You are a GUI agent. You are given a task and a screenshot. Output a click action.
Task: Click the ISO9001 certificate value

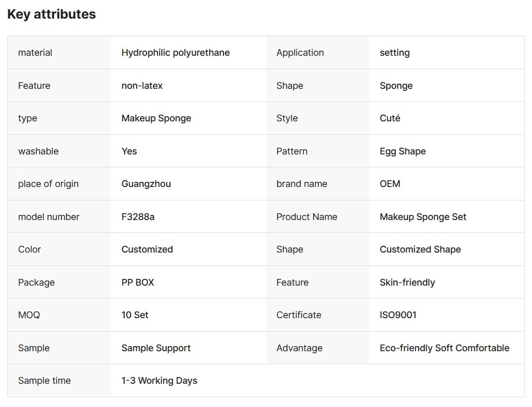398,315
